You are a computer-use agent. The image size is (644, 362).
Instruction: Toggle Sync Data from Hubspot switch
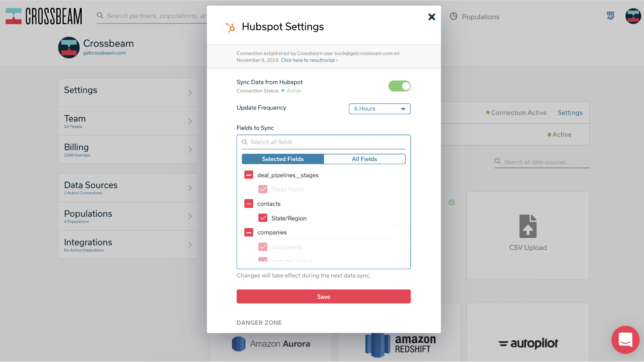pos(399,86)
